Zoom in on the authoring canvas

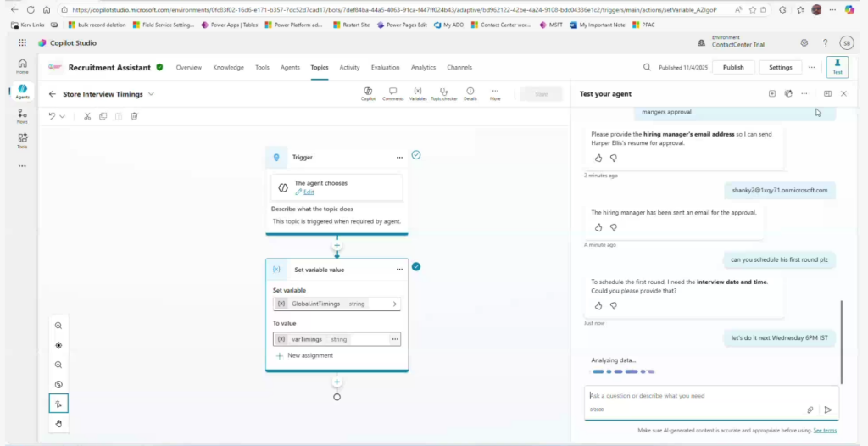[58, 326]
